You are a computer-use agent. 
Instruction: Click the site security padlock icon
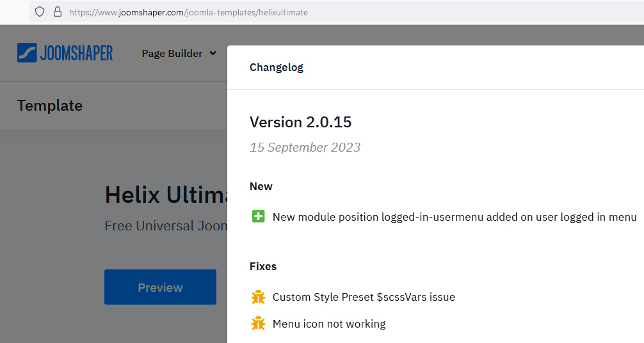57,12
